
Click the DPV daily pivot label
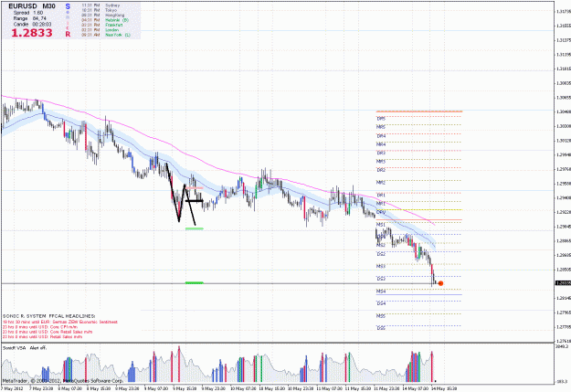381,212
